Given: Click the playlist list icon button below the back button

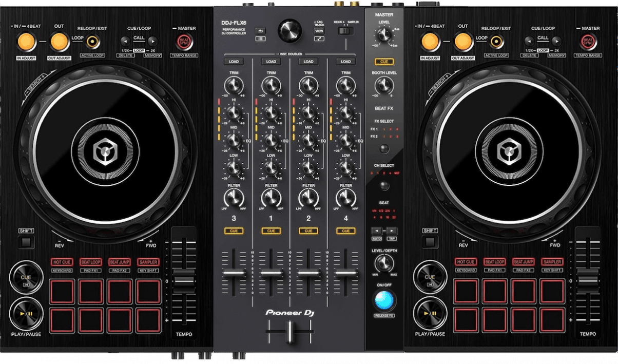Looking at the screenshot, I should pyautogui.click(x=261, y=38).
